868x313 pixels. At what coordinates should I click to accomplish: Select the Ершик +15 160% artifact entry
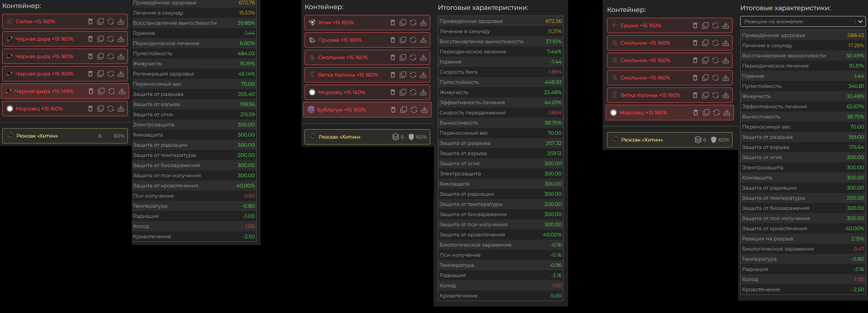[x=641, y=25]
